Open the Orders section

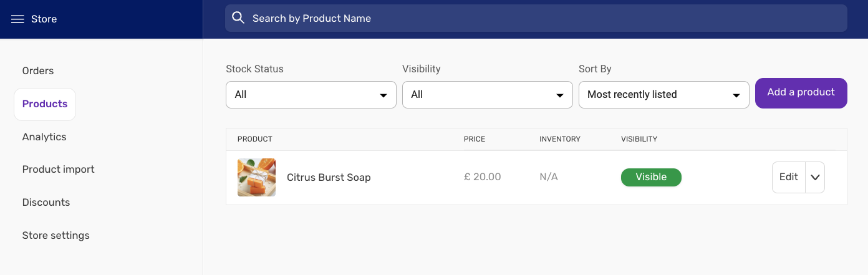point(38,70)
